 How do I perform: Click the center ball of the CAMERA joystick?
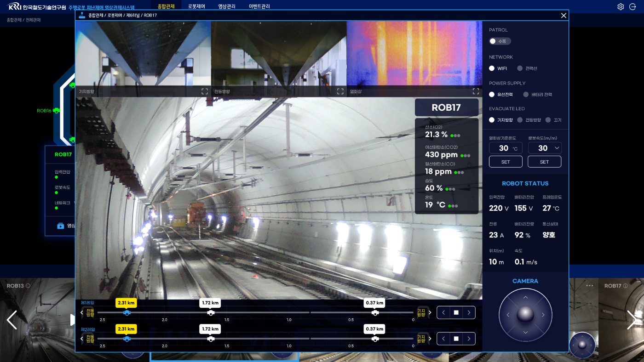[x=525, y=315]
